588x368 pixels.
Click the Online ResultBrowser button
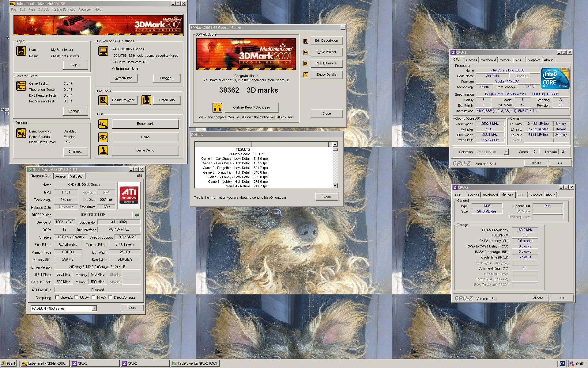coord(252,108)
